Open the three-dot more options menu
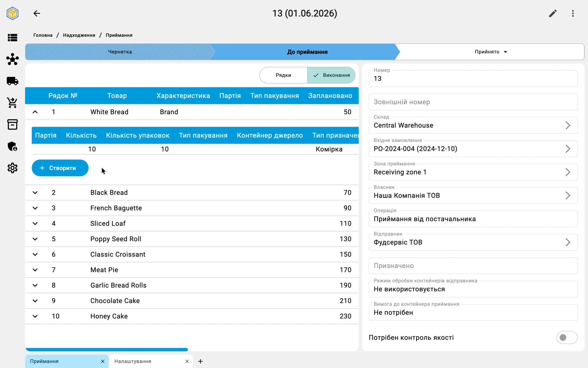 [x=573, y=13]
